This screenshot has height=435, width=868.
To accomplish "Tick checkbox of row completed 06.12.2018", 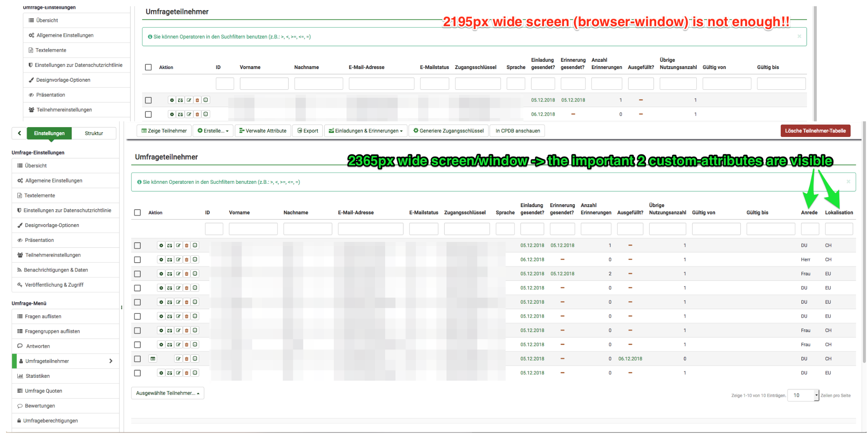I will click(x=137, y=359).
